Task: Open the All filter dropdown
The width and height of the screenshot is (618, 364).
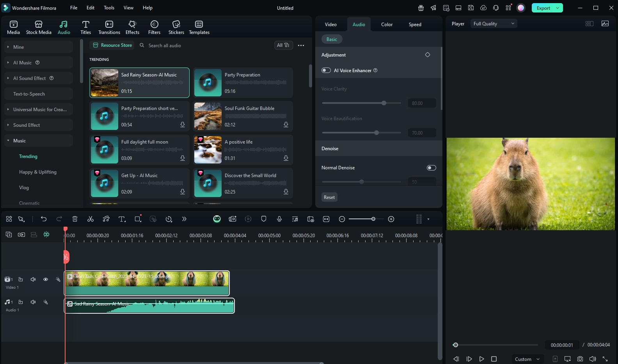Action: pos(283,45)
